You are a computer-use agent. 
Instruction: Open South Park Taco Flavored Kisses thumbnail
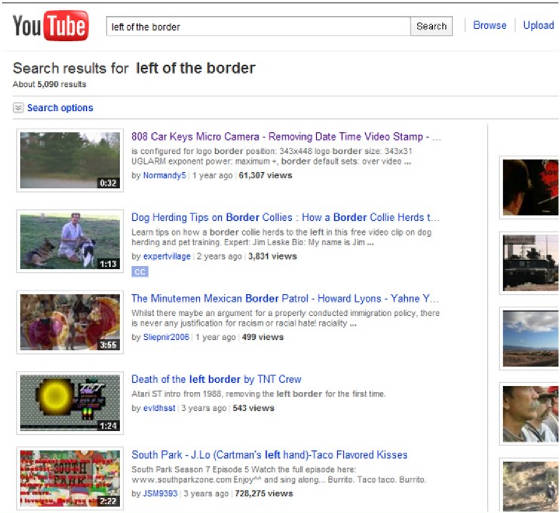(70, 479)
